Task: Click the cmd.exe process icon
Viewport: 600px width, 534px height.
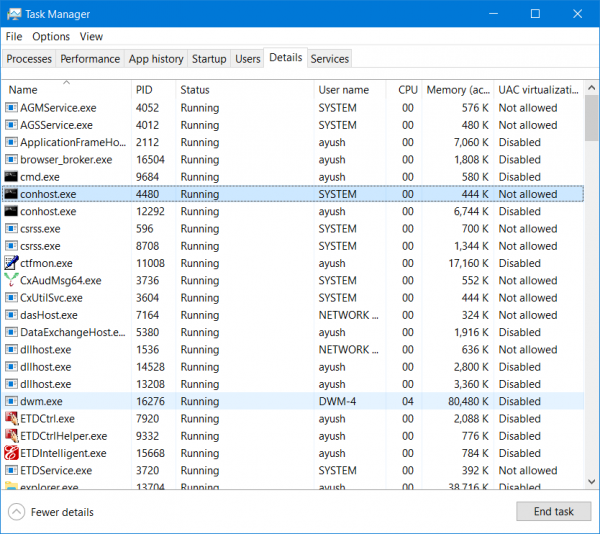Action: (11, 177)
